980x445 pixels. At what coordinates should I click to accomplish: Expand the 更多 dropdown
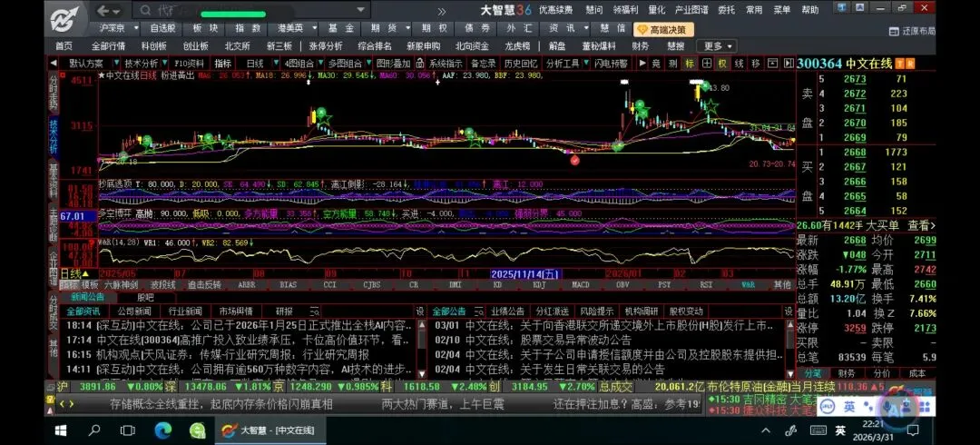[717, 46]
